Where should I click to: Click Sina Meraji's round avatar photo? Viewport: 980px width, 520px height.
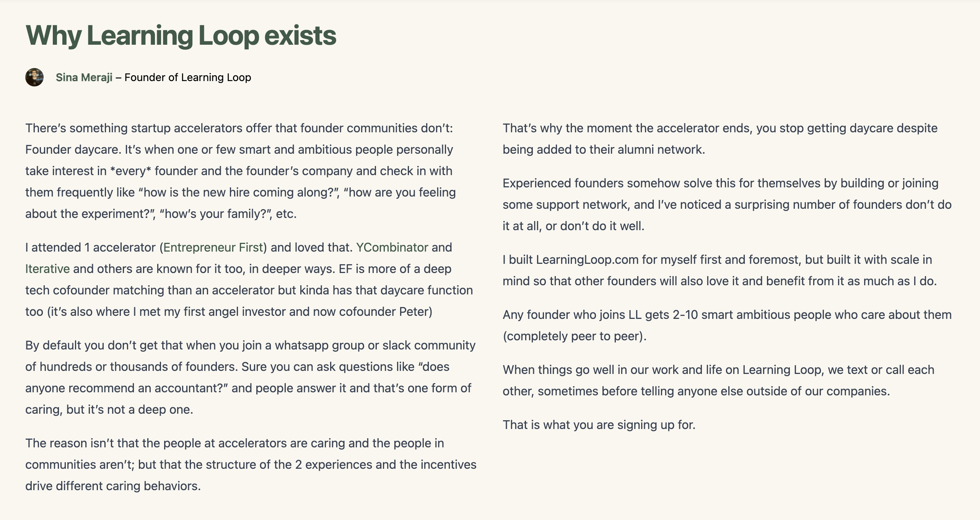[x=34, y=77]
